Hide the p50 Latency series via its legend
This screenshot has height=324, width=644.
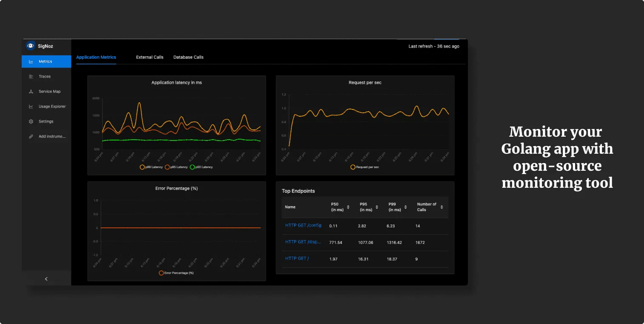point(191,167)
